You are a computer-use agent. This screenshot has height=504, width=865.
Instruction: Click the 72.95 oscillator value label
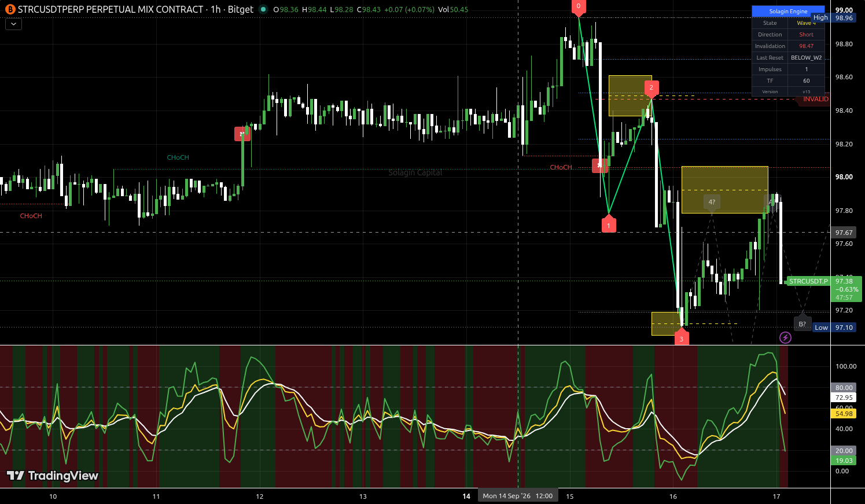pos(844,398)
